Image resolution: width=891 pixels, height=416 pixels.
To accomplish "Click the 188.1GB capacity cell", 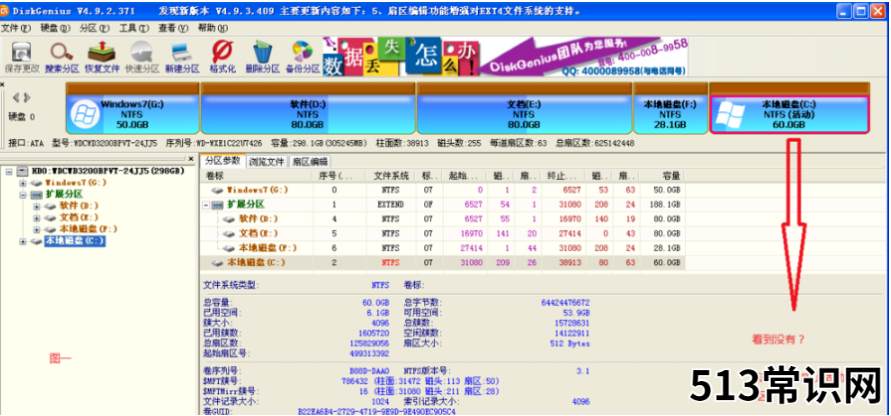I will pyautogui.click(x=667, y=205).
